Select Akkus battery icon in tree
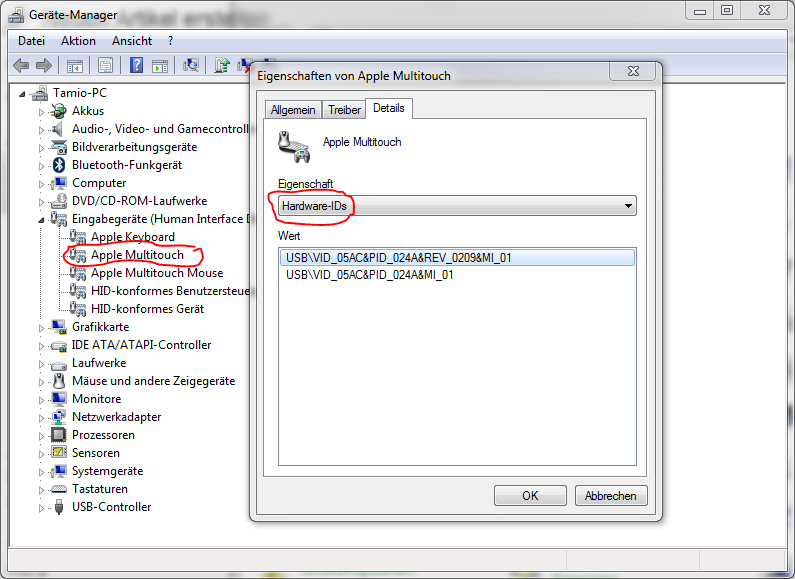The width and height of the screenshot is (795, 579). pos(59,111)
